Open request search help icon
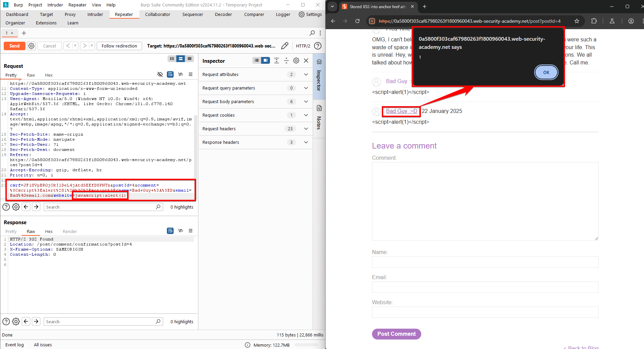 pos(6,207)
